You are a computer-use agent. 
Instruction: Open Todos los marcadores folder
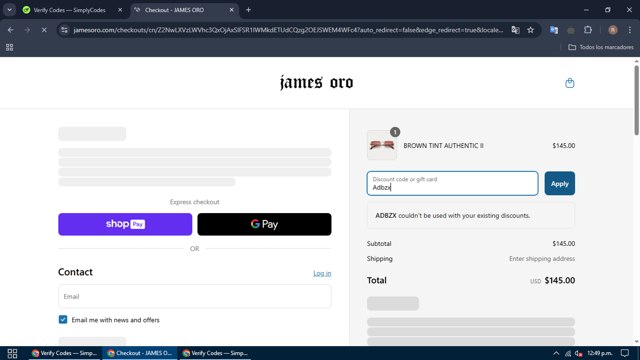(601, 47)
